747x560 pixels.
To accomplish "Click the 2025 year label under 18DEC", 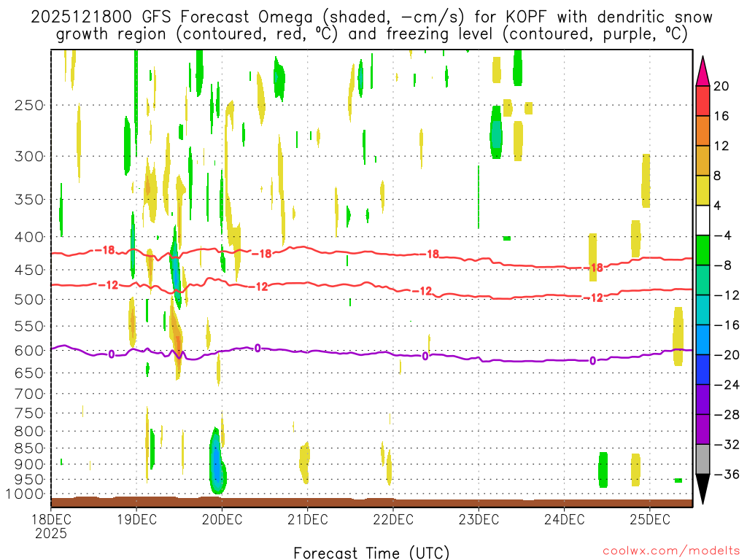I will [51, 533].
